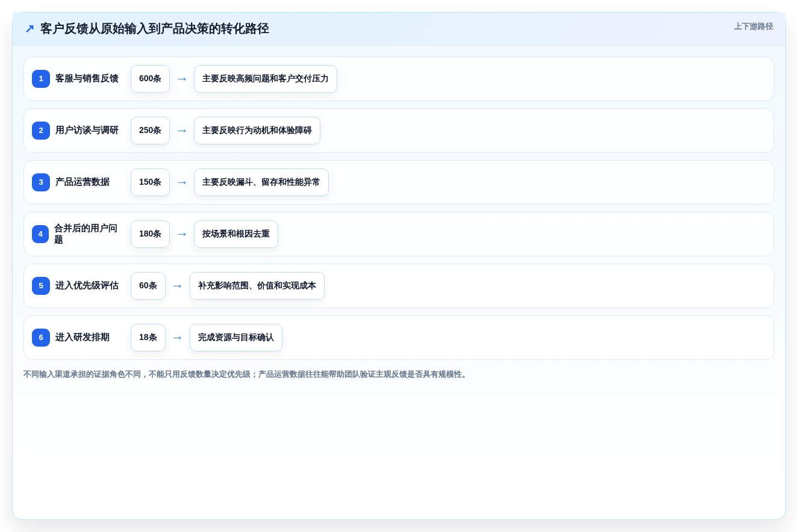Image resolution: width=798 pixels, height=532 pixels.
Task: Click step badge number 2
Action: (41, 131)
